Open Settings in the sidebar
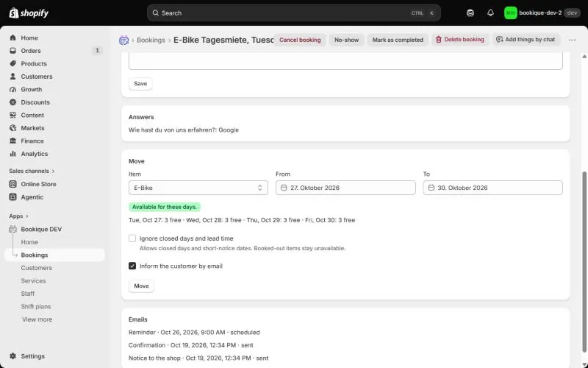The image size is (588, 368). point(54,356)
